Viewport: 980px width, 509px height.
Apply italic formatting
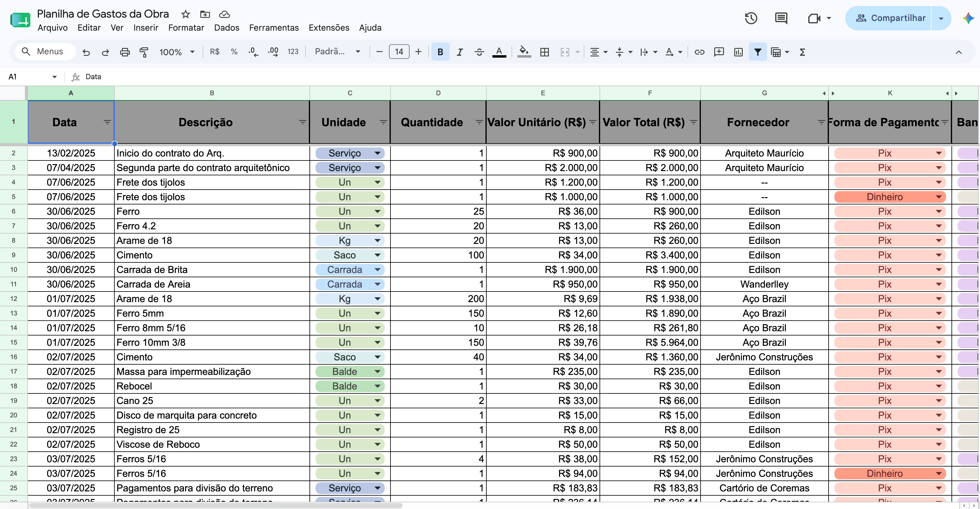[460, 52]
